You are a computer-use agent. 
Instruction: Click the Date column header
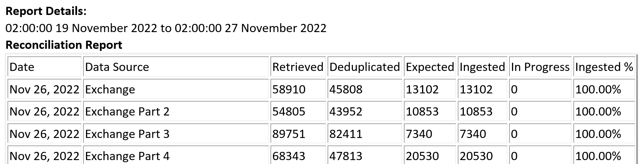[x=45, y=67]
